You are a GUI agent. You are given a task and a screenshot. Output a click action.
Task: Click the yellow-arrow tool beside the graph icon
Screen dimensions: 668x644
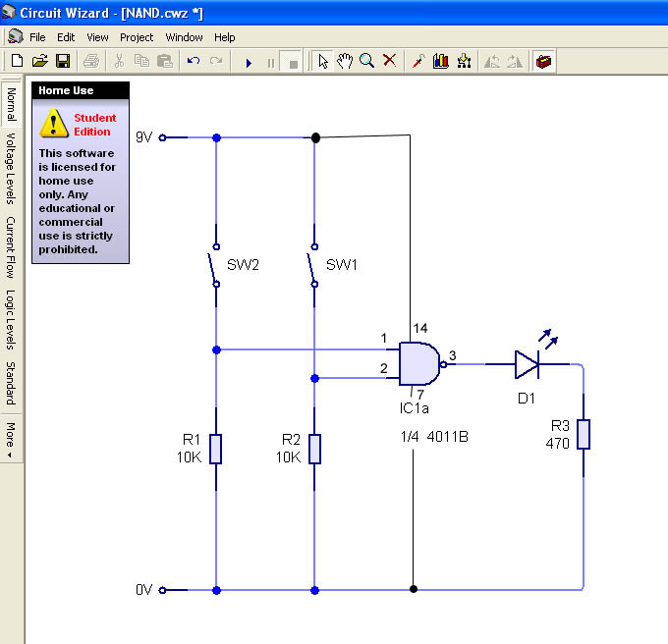coord(464,61)
